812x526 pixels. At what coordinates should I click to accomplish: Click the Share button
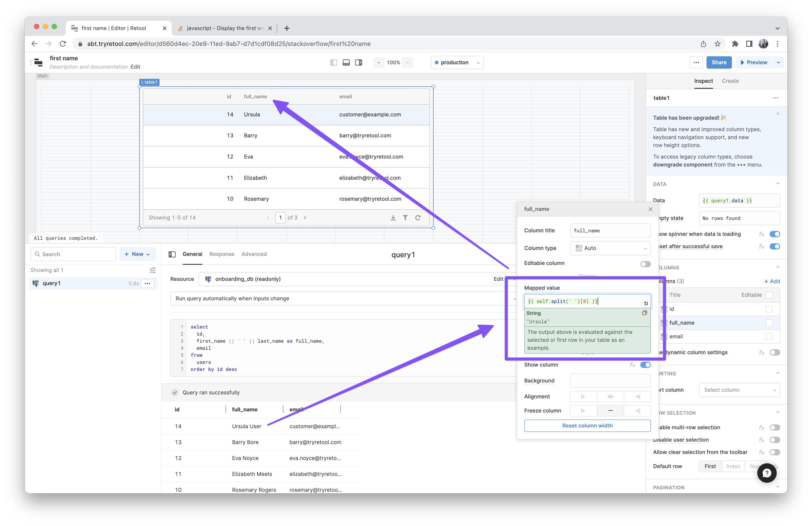[x=719, y=62]
